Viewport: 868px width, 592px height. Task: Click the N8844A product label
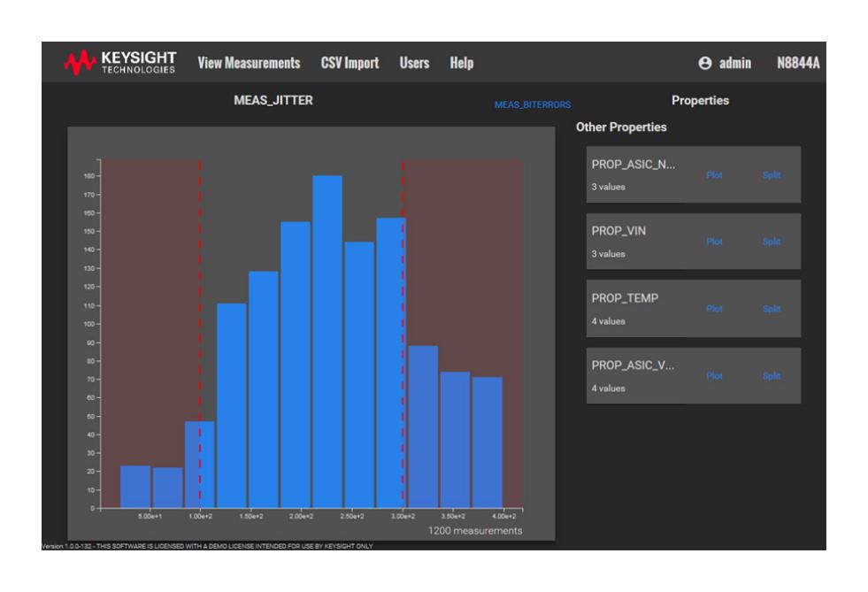pos(798,63)
